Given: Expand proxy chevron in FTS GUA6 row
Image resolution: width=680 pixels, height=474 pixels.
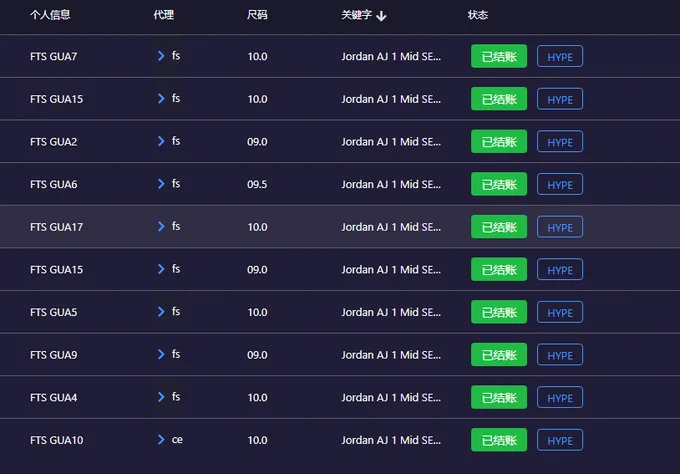Looking at the screenshot, I should [161, 183].
